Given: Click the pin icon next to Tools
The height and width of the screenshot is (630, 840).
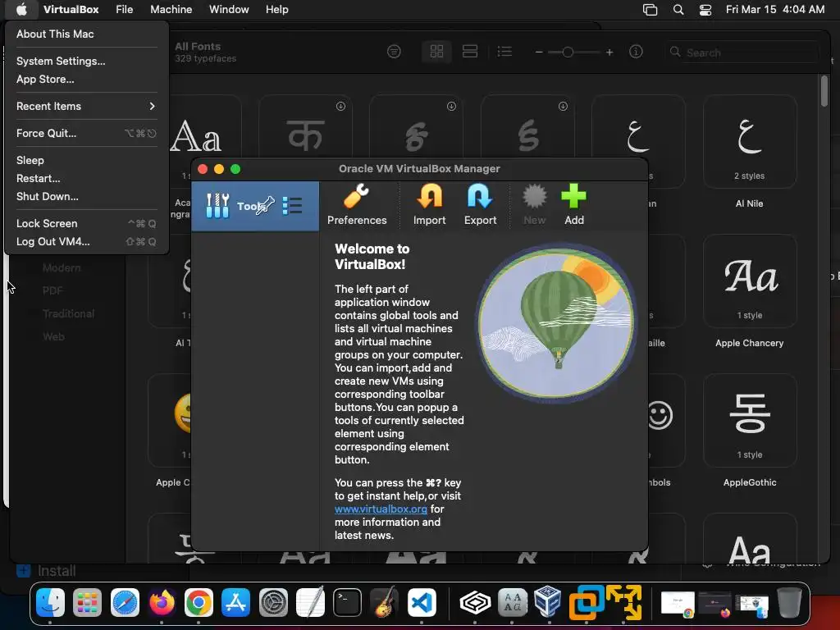Looking at the screenshot, I should (266, 206).
